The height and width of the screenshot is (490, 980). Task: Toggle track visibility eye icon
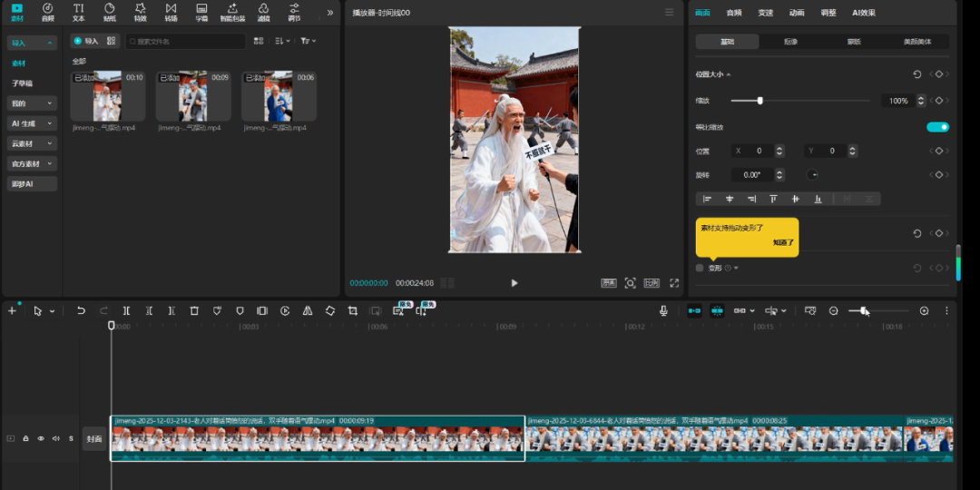(x=41, y=438)
